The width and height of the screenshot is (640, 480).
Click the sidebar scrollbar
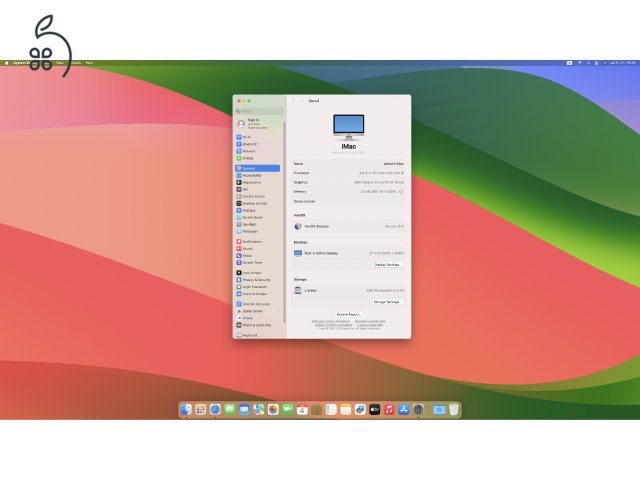tap(284, 222)
